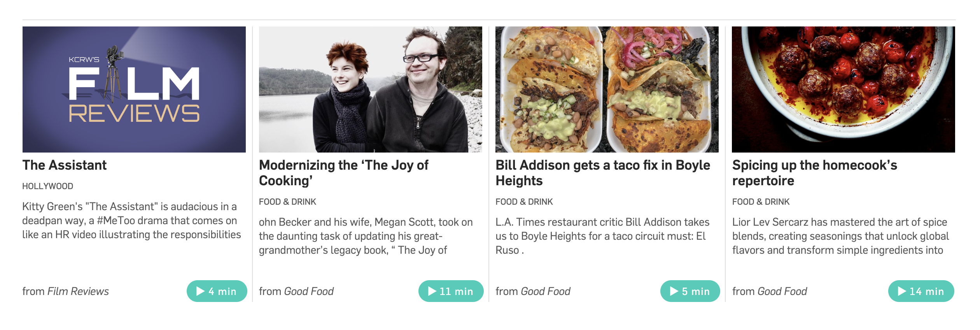Open The Assistant article title
Image resolution: width=980 pixels, height=330 pixels.
pos(65,165)
